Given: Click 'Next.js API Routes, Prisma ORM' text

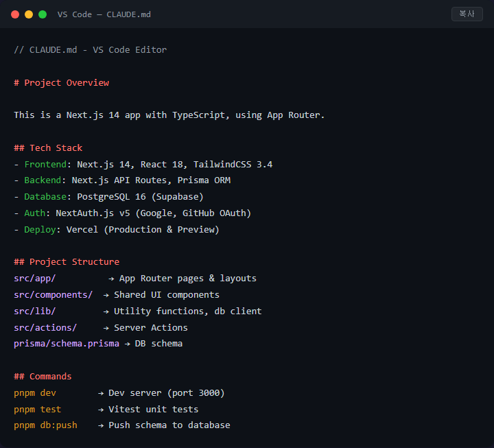Looking at the screenshot, I should [x=151, y=180].
